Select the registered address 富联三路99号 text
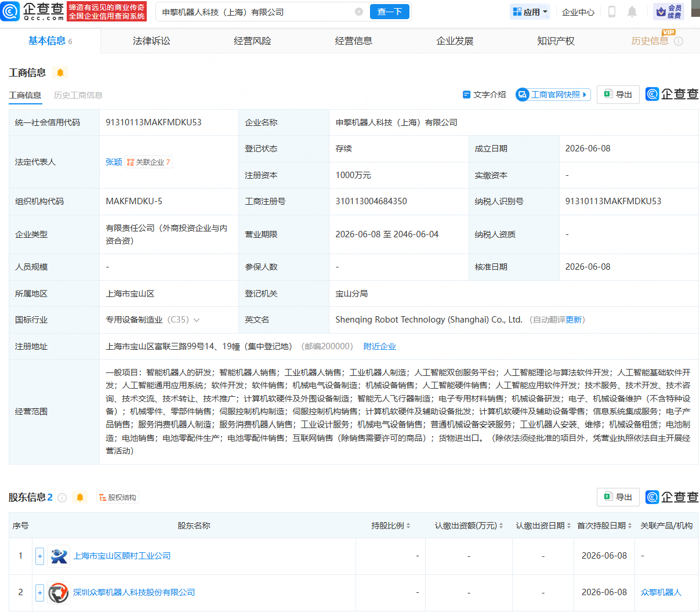Screen dimensions: 700x612 click(x=199, y=346)
